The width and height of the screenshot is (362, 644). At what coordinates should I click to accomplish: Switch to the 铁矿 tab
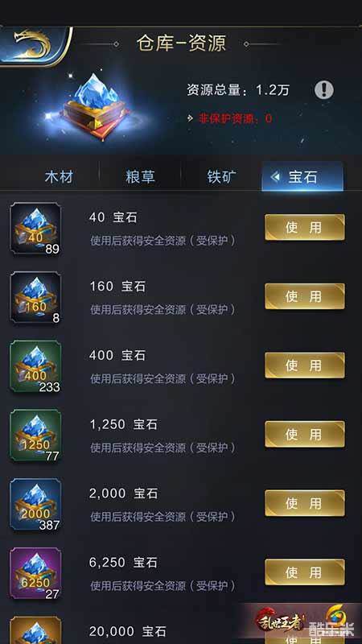222,177
